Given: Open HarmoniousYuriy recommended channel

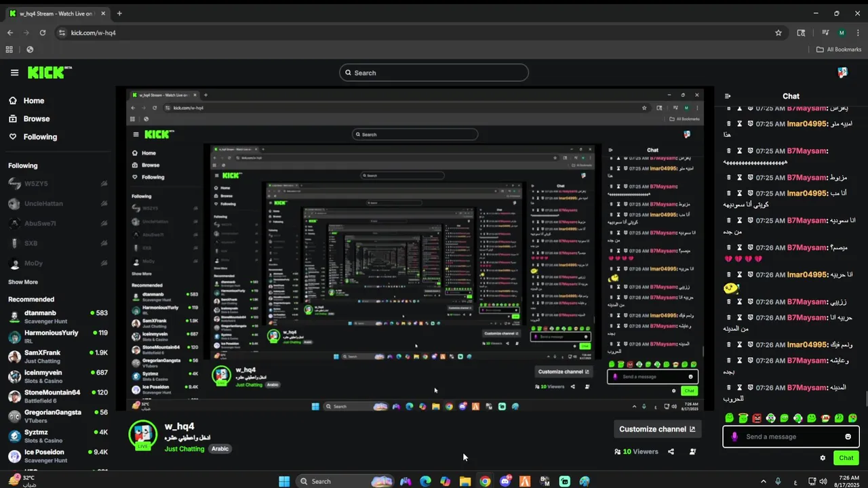Looking at the screenshot, I should pyautogui.click(x=58, y=337).
